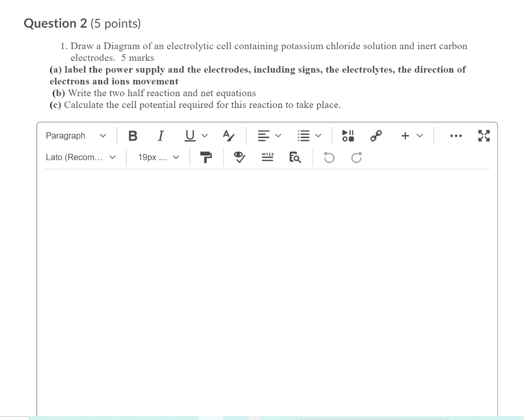Click the bulleted list icon

point(303,136)
